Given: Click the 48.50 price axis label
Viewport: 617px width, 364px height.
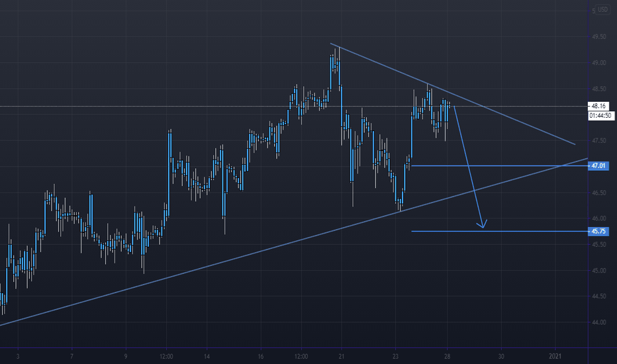Looking at the screenshot, I should point(599,89).
